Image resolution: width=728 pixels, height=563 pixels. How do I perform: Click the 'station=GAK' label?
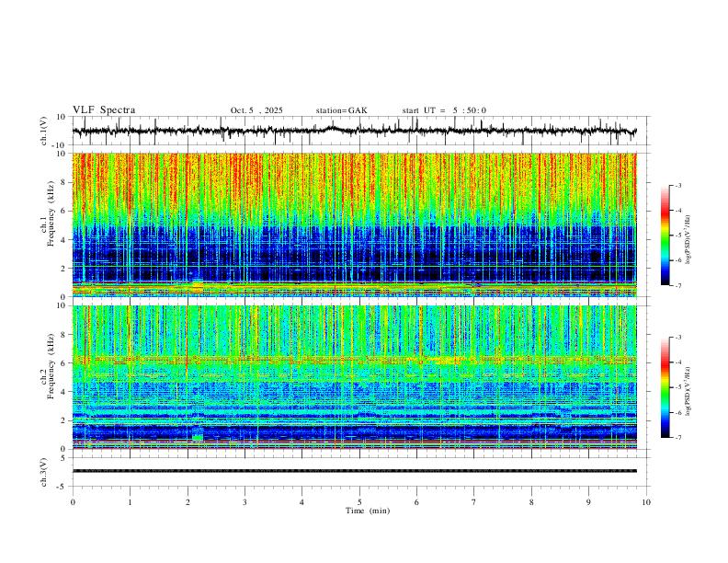point(341,110)
